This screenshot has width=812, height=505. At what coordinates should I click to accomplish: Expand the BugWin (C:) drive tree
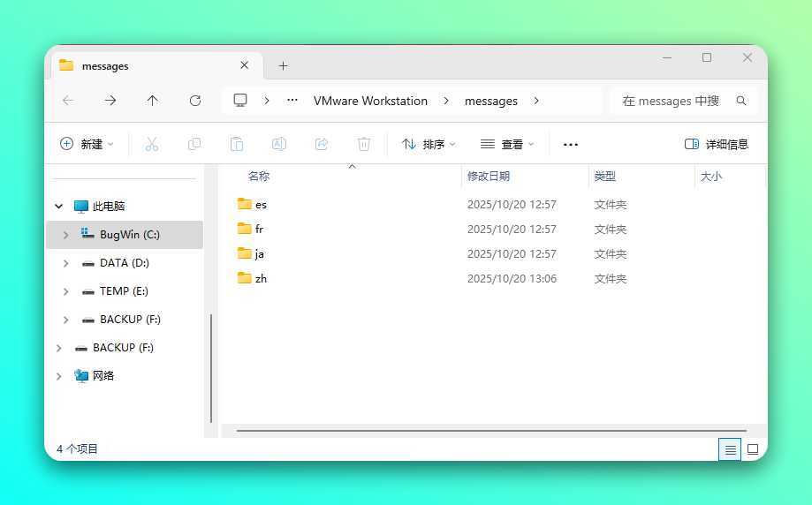pyautogui.click(x=66, y=235)
